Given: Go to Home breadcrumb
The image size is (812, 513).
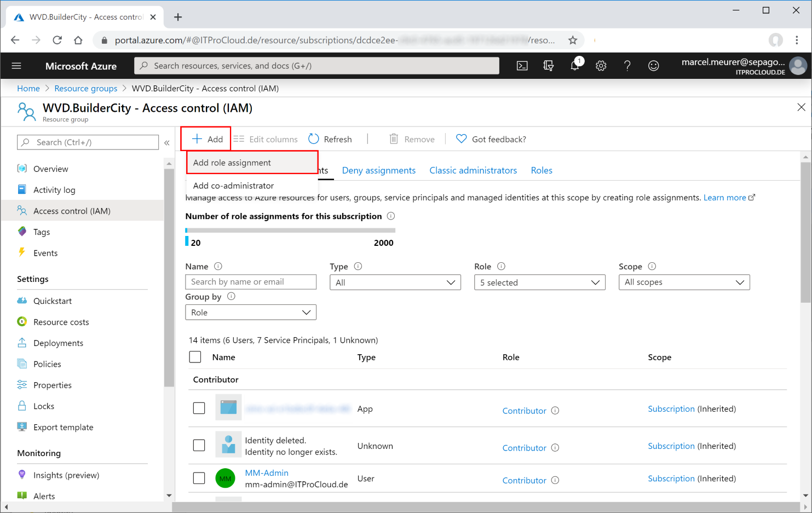Looking at the screenshot, I should (28, 88).
